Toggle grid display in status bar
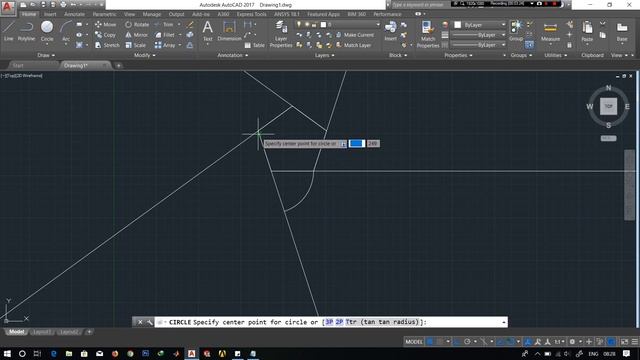640x360 pixels. (429, 342)
